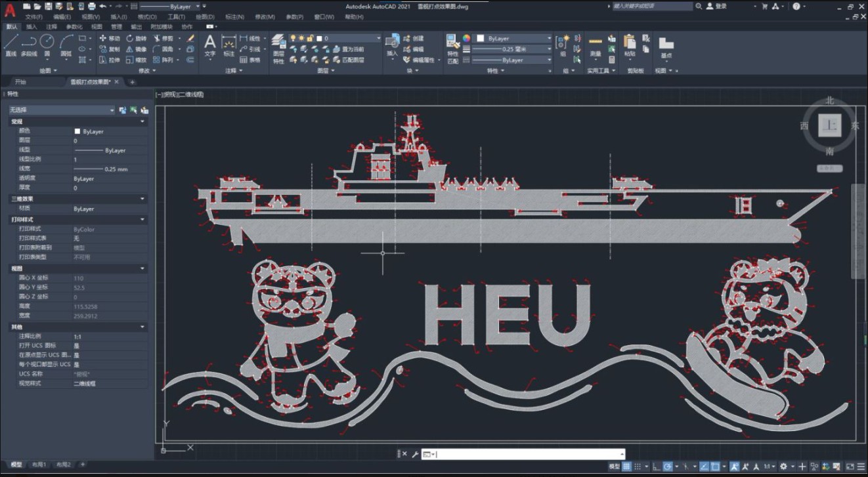Open the 文件(F) menu
Screen dimensions: 868x477
(x=34, y=16)
